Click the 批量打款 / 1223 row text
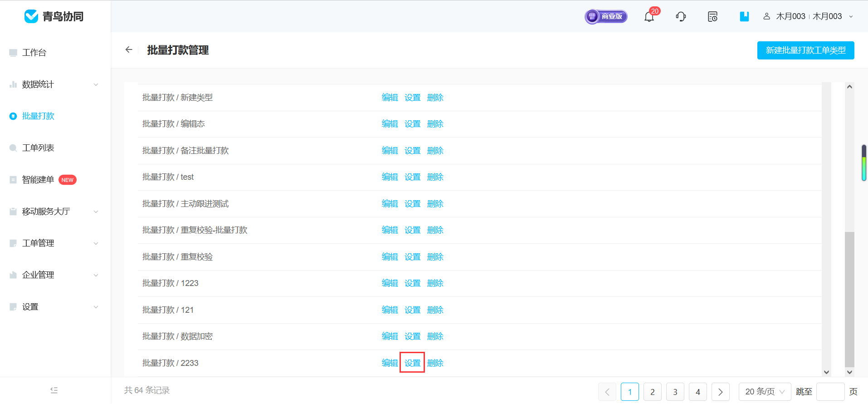868x404 pixels. (171, 283)
